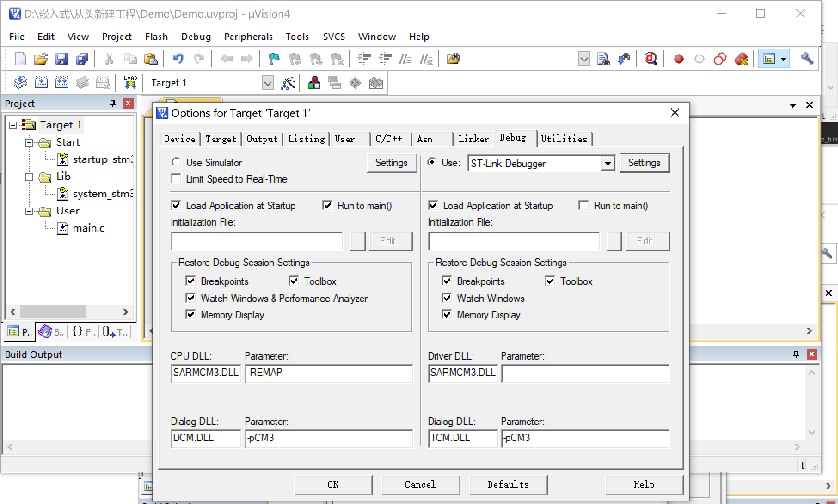Select the Use Simulator radio button
Image resolution: width=838 pixels, height=504 pixels.
(176, 162)
